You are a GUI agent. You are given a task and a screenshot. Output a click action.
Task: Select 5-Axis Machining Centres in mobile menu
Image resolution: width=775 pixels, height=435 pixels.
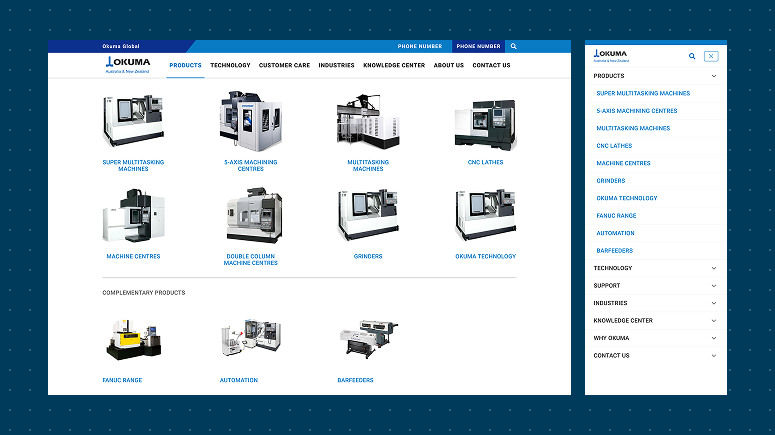(x=637, y=111)
